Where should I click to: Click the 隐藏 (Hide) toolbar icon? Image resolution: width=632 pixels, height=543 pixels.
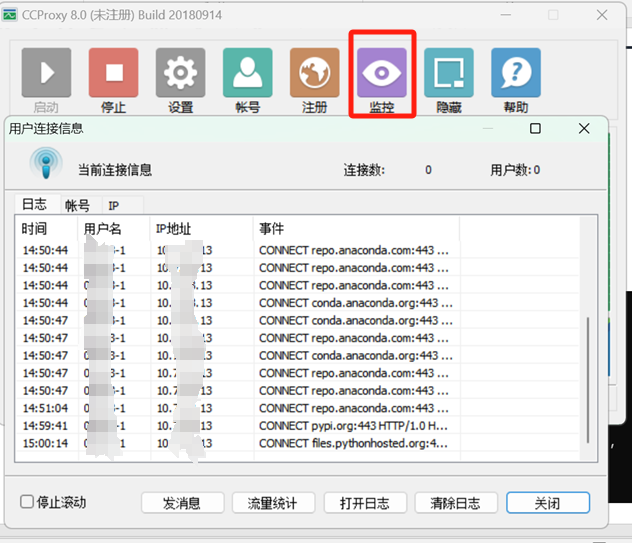[449, 73]
